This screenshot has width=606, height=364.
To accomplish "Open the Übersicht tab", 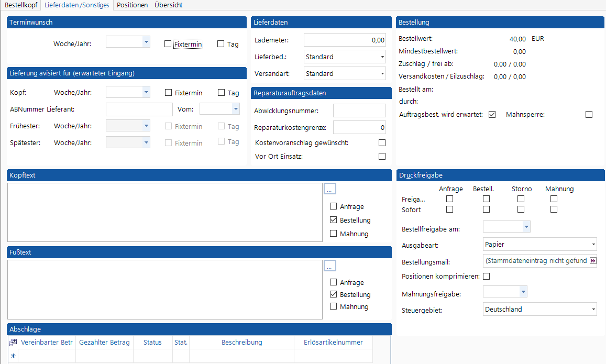I will coord(168,5).
